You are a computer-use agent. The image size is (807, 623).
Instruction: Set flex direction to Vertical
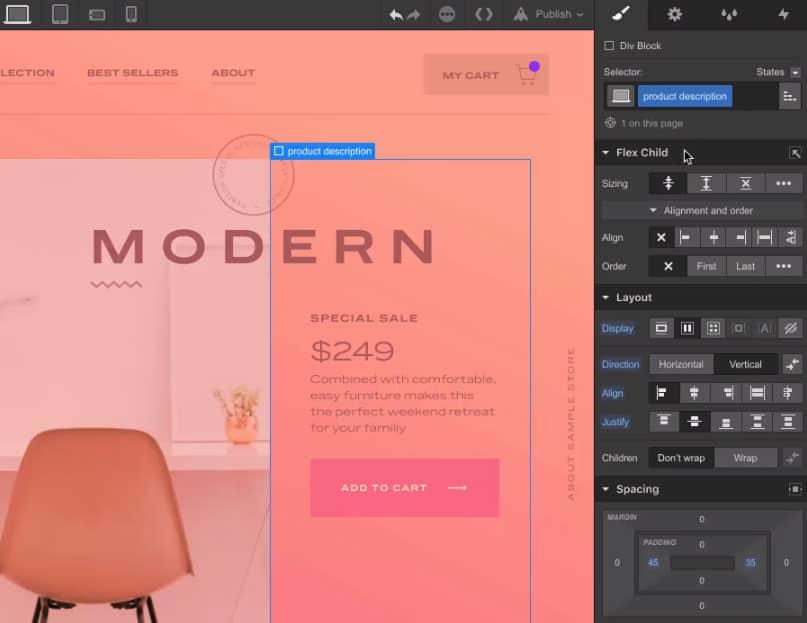(x=745, y=364)
